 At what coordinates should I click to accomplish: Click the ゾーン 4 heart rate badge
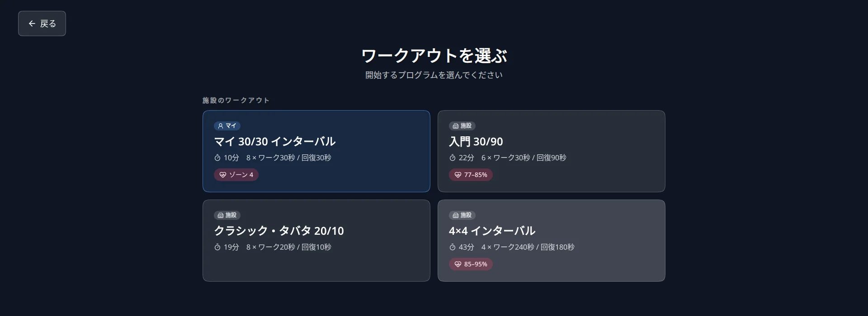[x=236, y=175]
